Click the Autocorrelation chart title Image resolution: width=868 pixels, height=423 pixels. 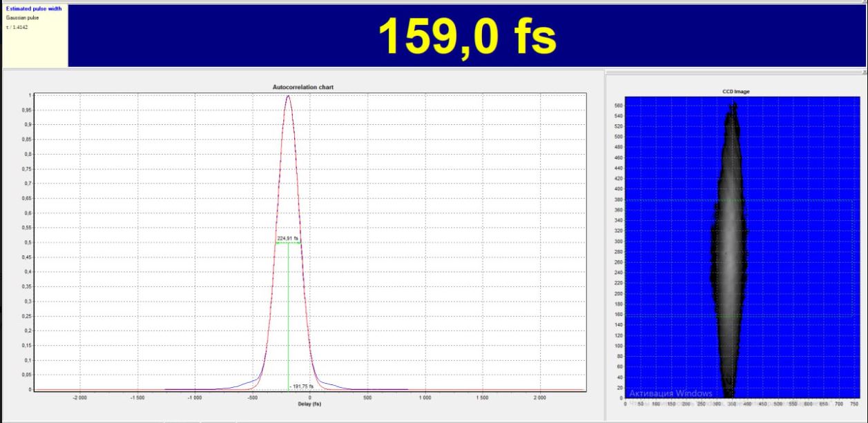tap(304, 87)
